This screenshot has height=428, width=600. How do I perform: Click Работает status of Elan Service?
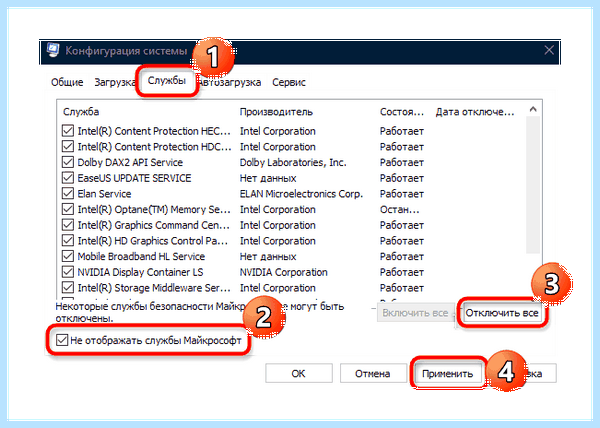point(402,194)
